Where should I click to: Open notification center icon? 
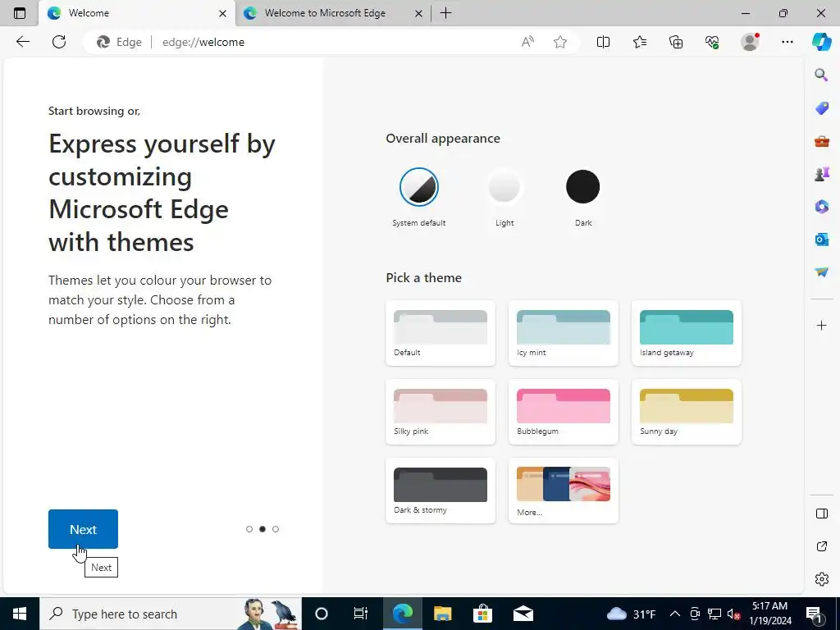click(x=814, y=614)
